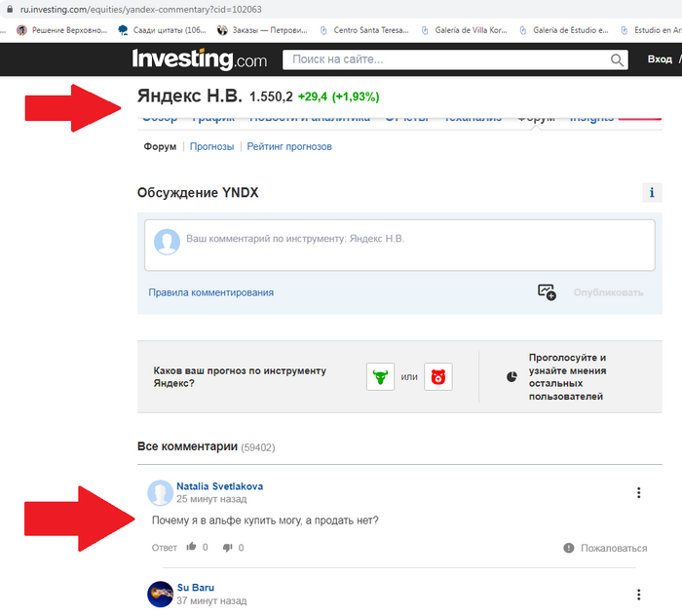
Task: Click the Обсуждение YNDX heading
Action: tap(198, 192)
